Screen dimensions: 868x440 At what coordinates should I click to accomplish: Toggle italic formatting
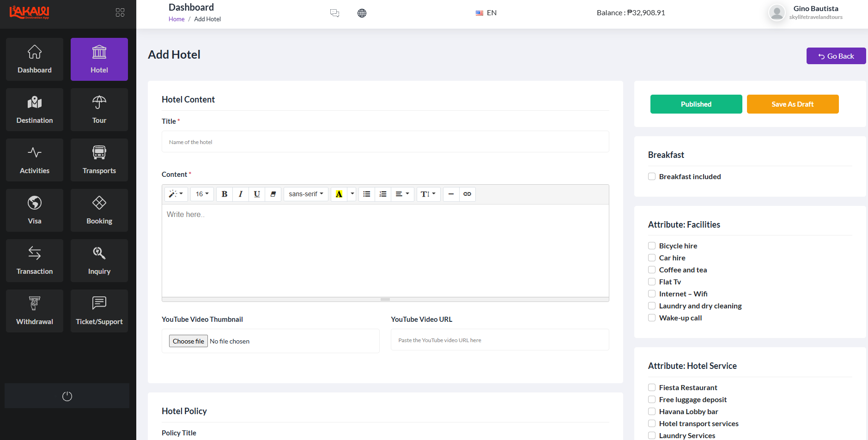(241, 194)
